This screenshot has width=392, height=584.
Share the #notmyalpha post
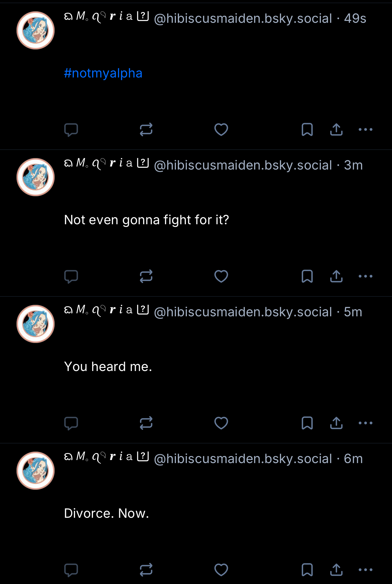tap(336, 130)
